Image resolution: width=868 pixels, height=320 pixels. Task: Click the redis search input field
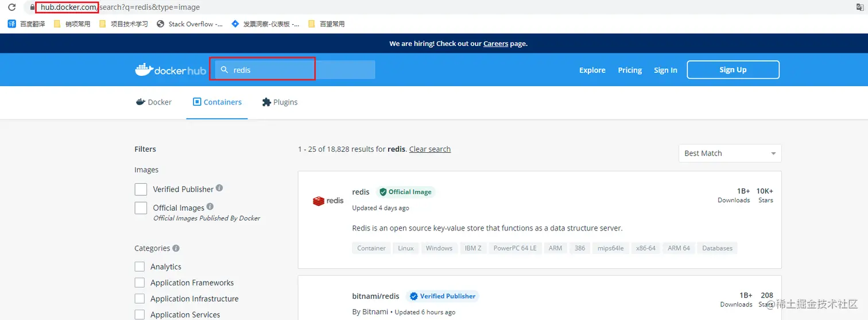(294, 70)
